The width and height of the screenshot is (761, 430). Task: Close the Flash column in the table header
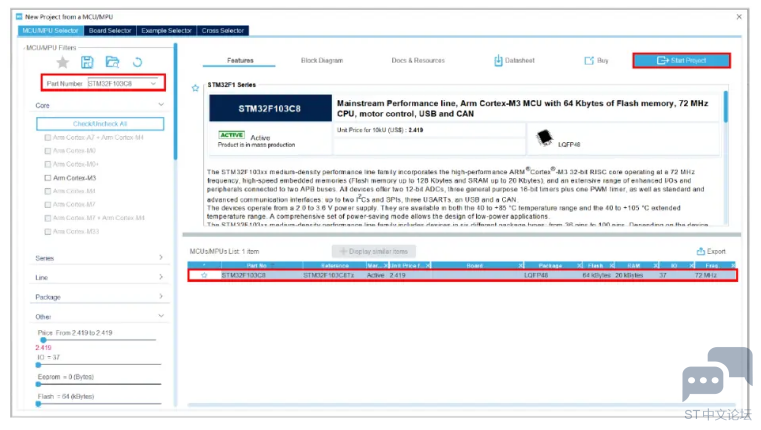pyautogui.click(x=612, y=265)
